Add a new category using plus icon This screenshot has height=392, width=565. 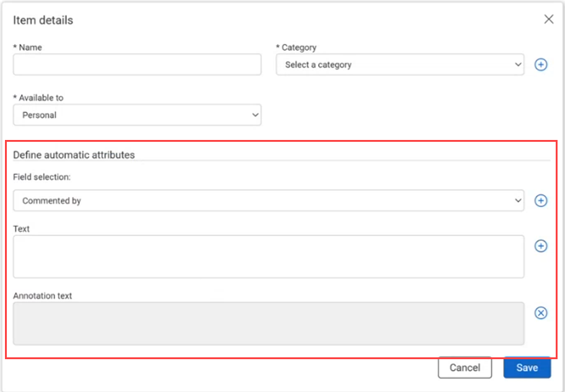click(541, 64)
